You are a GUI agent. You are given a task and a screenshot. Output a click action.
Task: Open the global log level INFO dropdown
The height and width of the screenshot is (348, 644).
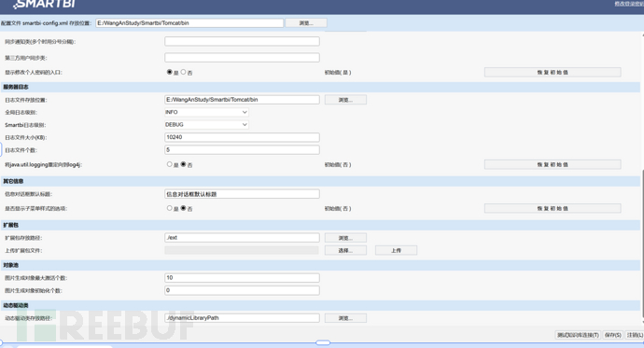tap(206, 112)
